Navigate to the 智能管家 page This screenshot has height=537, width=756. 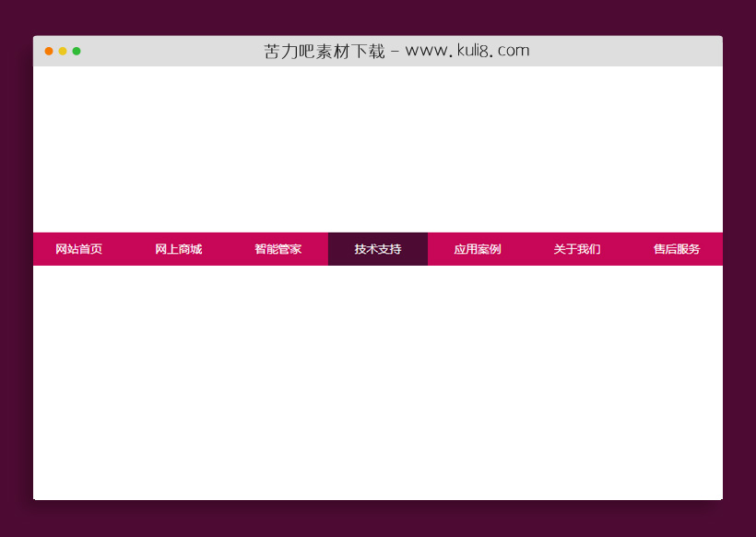coord(278,248)
